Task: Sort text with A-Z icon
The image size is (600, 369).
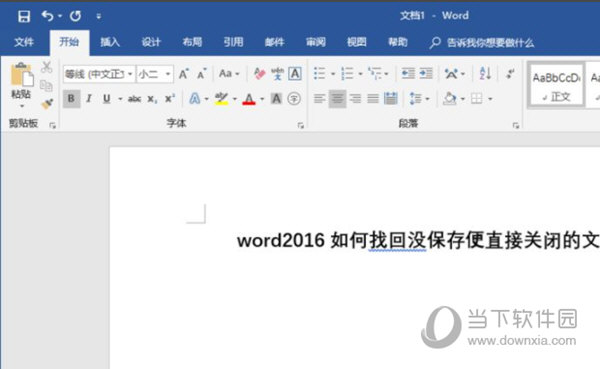Action: 485,73
